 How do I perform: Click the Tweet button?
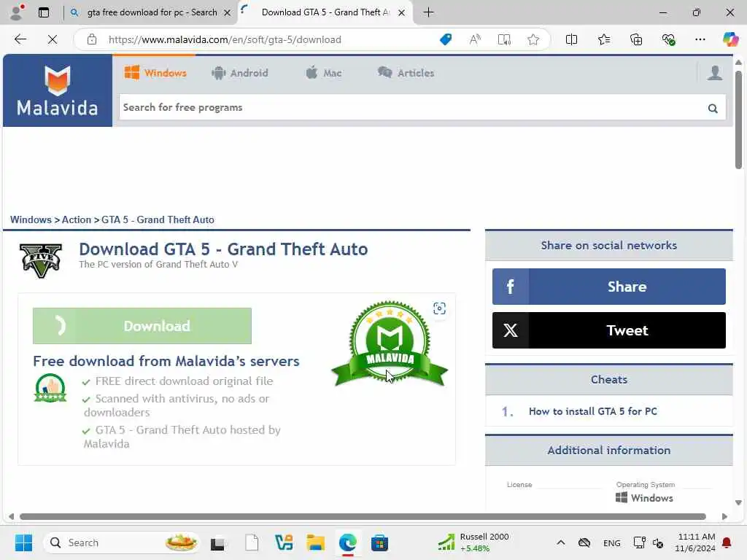click(x=609, y=330)
